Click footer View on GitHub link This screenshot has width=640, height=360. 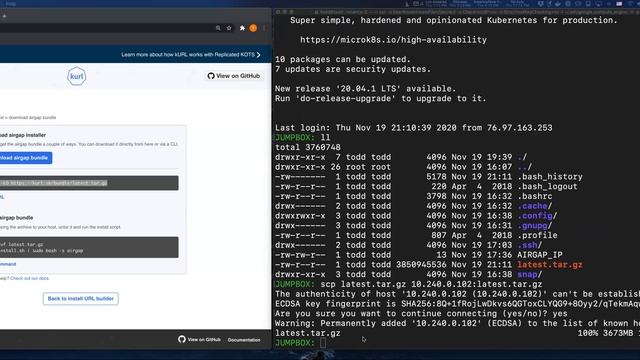click(x=199, y=340)
